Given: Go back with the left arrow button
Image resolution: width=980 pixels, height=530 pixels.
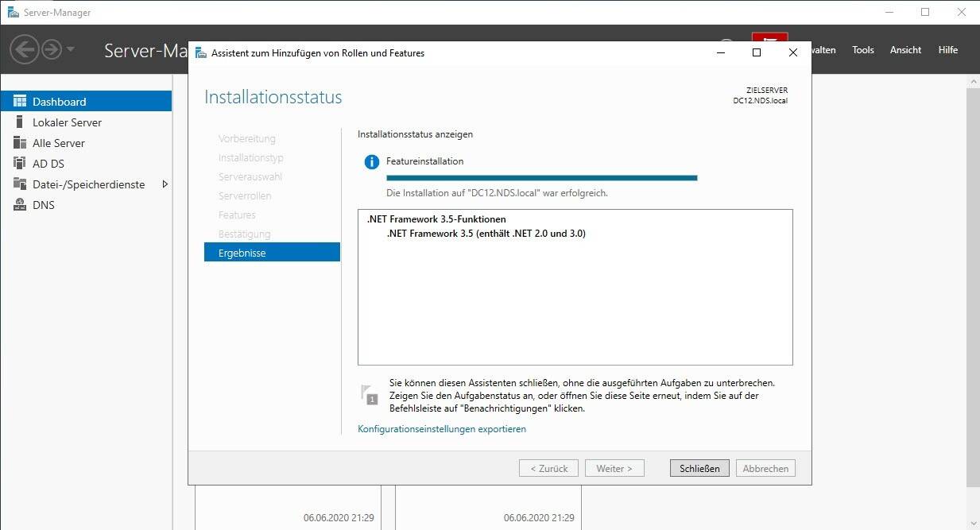Looking at the screenshot, I should point(25,49).
